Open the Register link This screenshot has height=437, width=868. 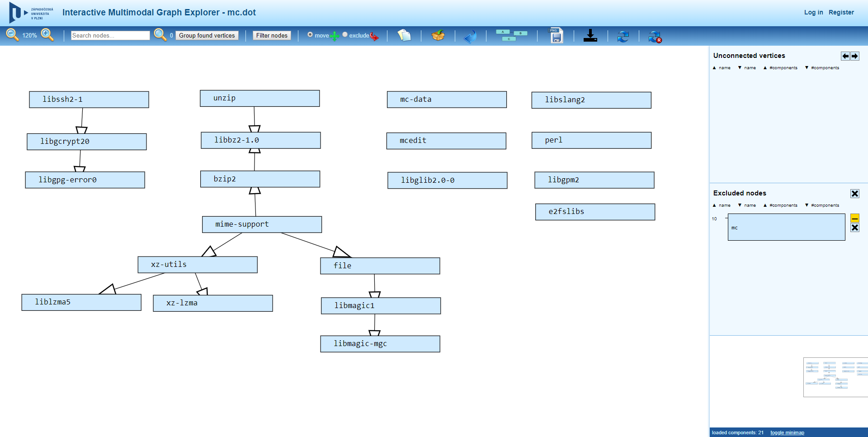(841, 12)
